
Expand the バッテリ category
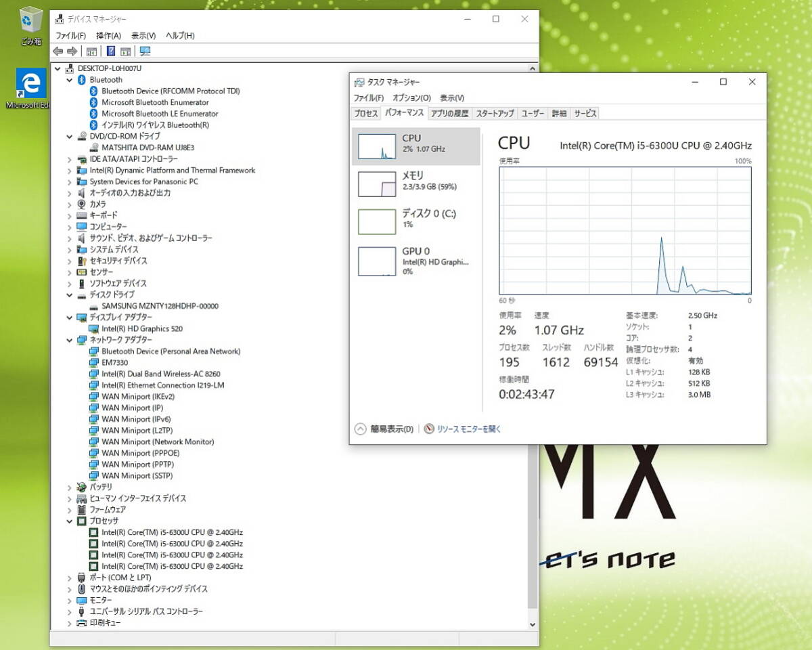[x=70, y=487]
